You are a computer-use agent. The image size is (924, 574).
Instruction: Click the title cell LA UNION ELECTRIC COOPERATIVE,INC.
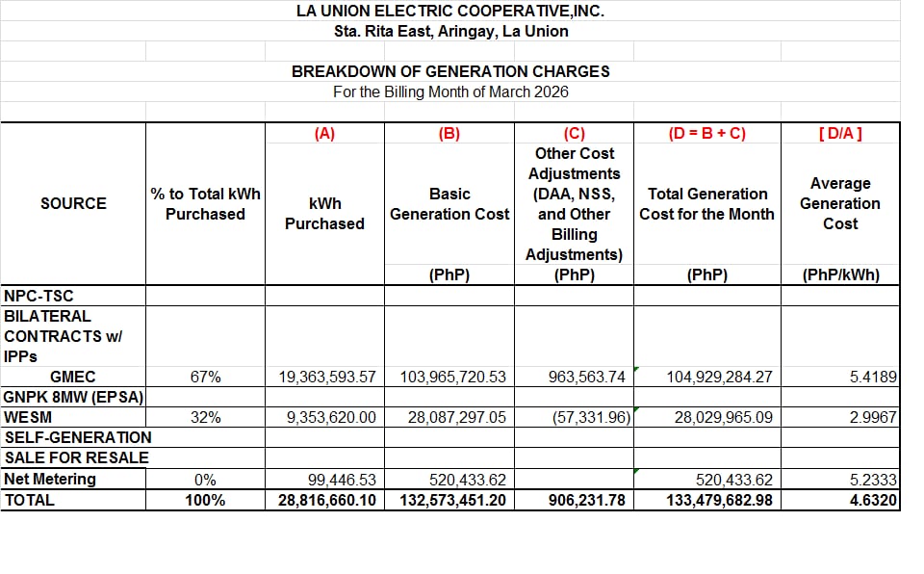tap(450, 11)
